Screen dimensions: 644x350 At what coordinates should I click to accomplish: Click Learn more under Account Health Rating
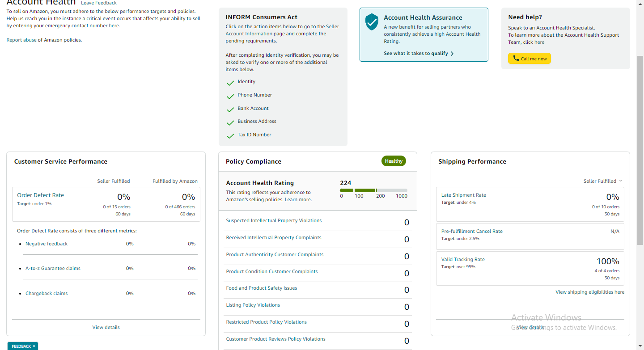[x=298, y=199]
